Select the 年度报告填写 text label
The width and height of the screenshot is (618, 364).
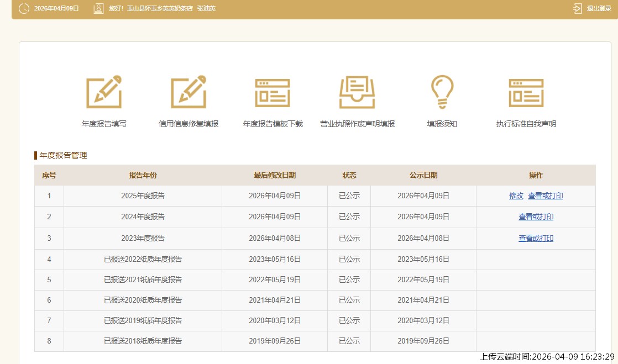[104, 124]
